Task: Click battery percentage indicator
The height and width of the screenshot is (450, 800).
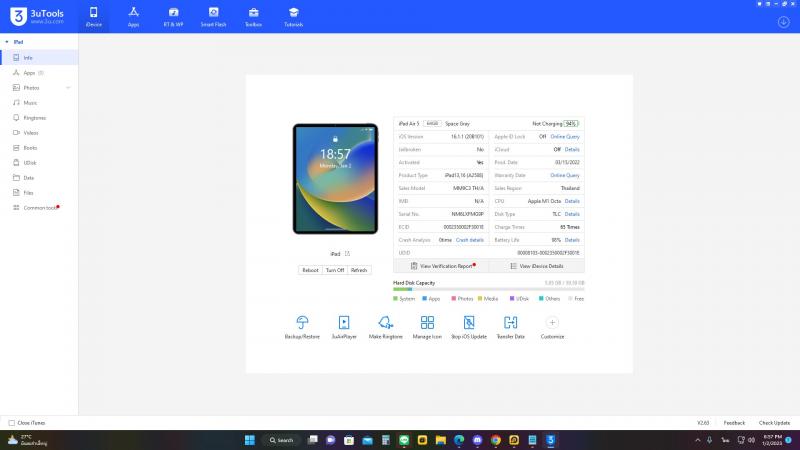Action: click(571, 123)
